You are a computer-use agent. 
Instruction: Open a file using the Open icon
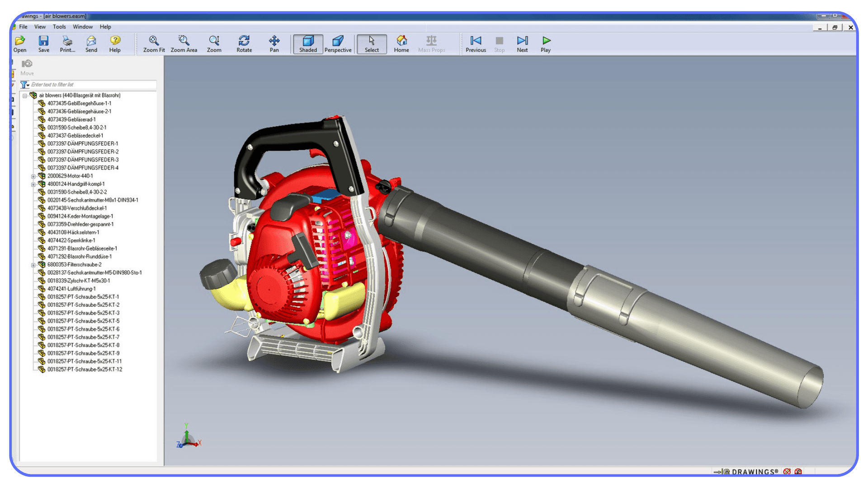[x=20, y=43]
